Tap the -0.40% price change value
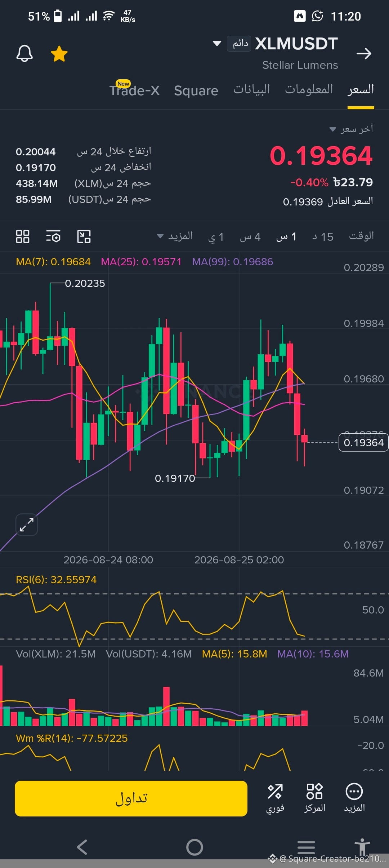389x868 pixels. [x=309, y=182]
